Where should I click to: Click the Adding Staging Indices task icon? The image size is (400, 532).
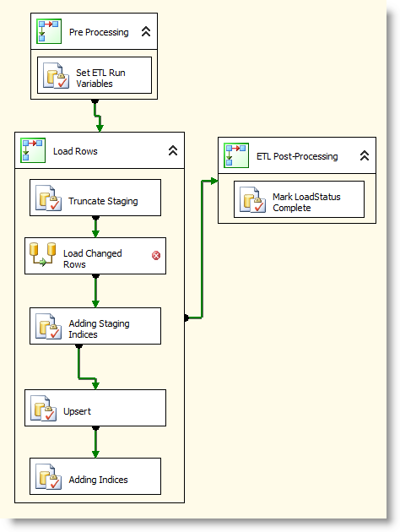pyautogui.click(x=48, y=327)
